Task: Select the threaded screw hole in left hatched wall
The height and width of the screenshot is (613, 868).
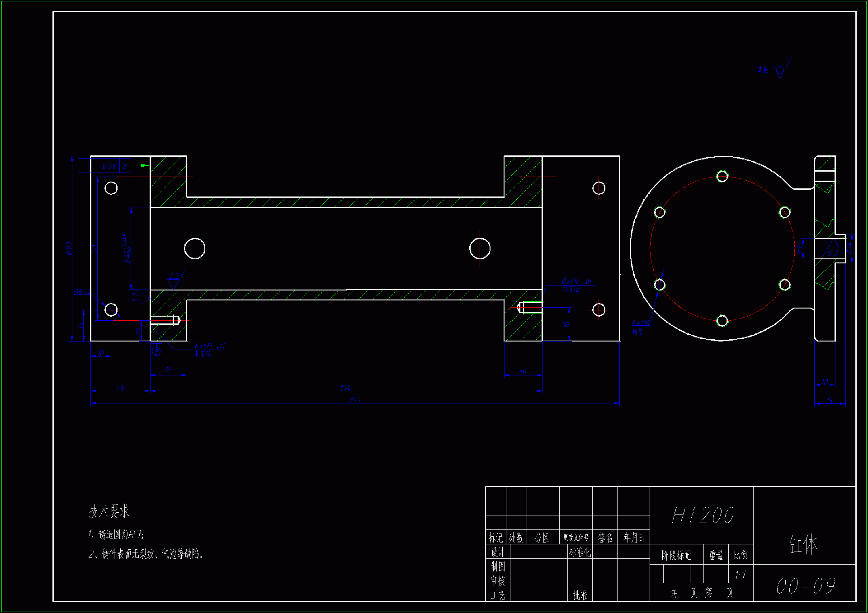Action: [x=165, y=320]
